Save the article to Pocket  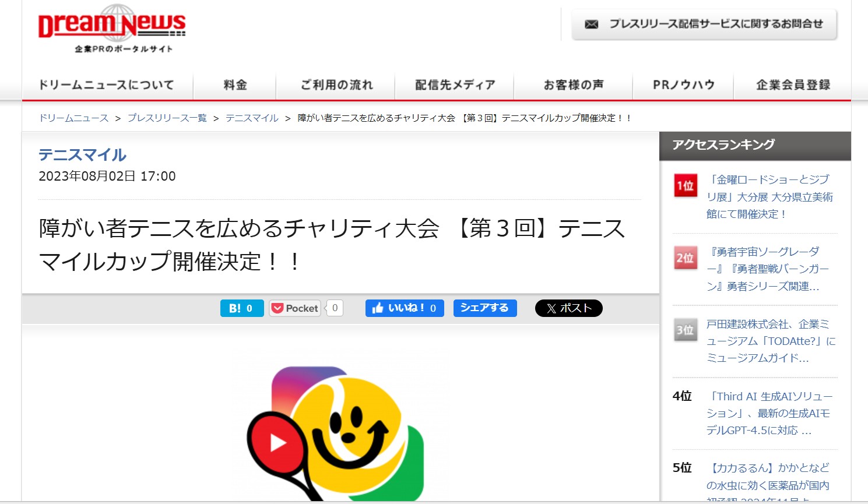click(x=295, y=308)
